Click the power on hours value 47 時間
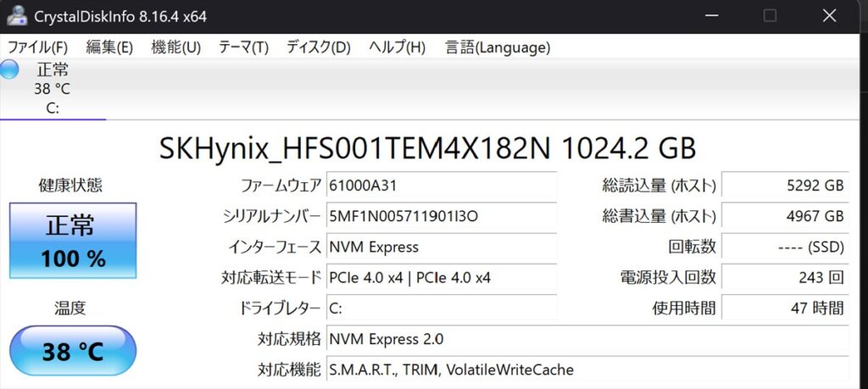868x389 pixels. 785,308
